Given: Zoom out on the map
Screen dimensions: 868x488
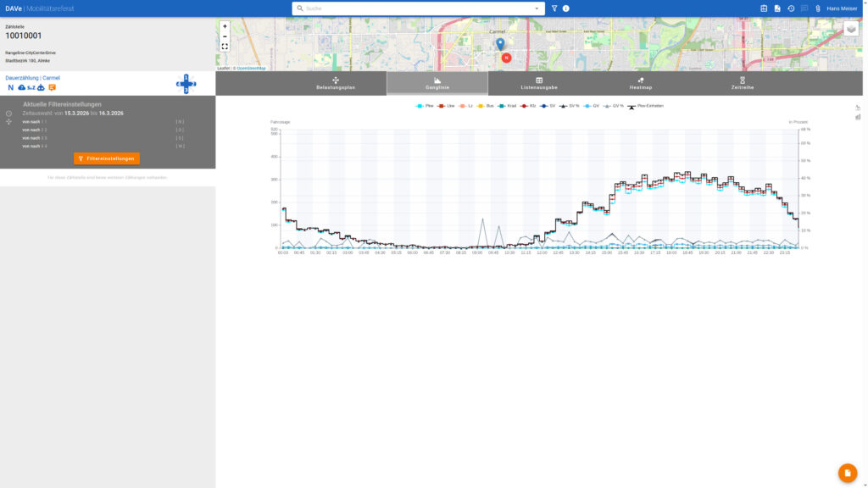Looking at the screenshot, I should (x=225, y=36).
